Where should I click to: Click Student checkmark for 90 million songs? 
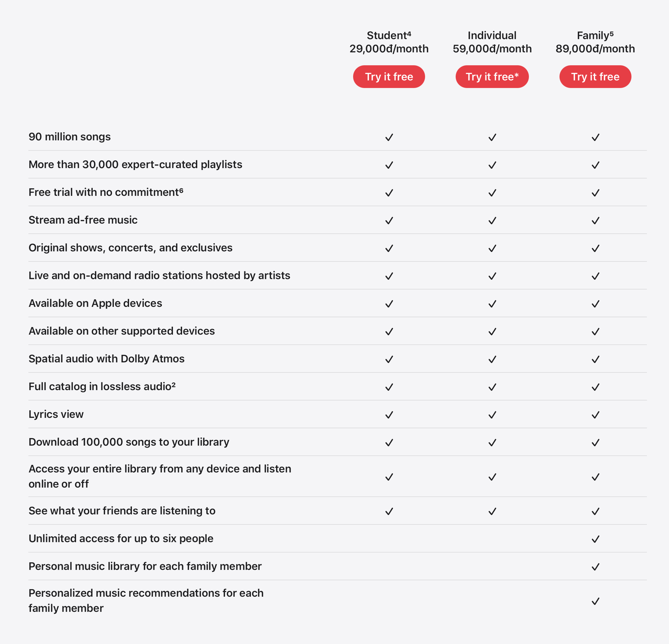(x=389, y=137)
